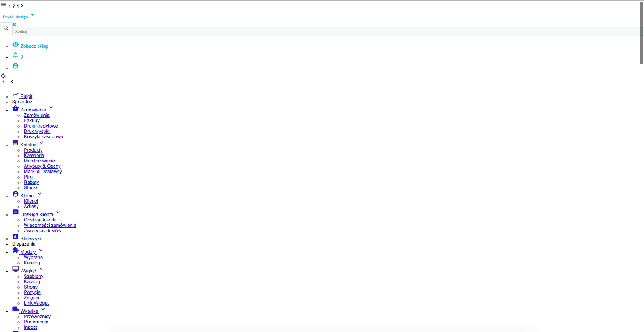Open the user profile avatar icon
644x332 pixels.
(16, 66)
